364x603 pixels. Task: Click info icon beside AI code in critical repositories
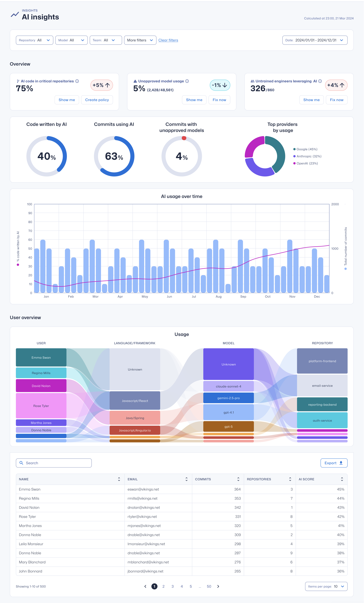77,81
